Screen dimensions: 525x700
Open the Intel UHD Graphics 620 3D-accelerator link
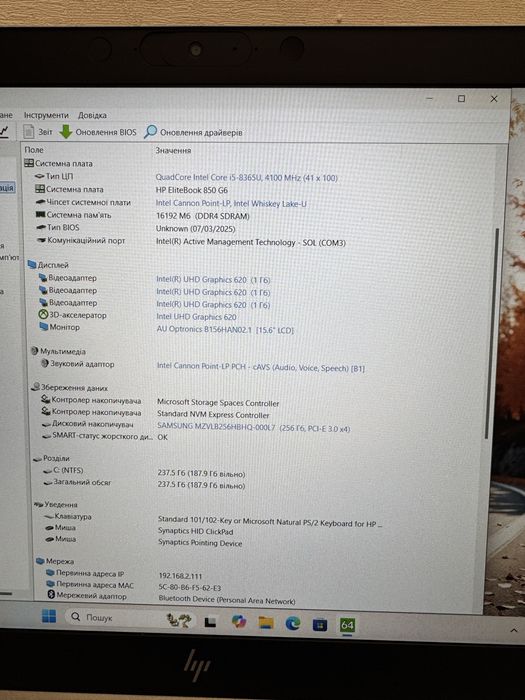tap(196, 317)
